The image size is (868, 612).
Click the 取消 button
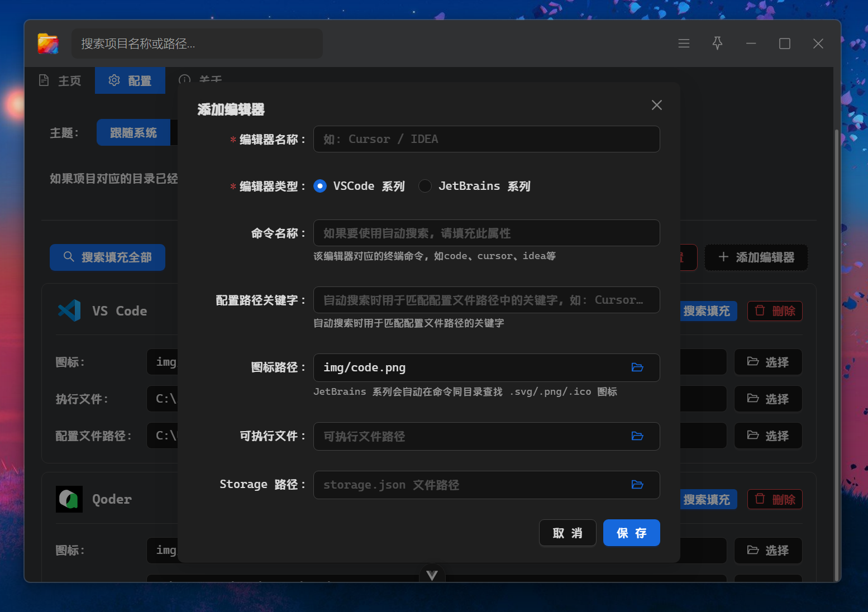tap(567, 533)
